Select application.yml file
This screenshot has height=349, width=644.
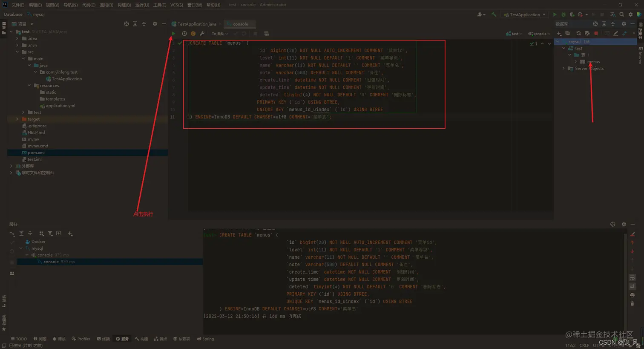(x=60, y=106)
